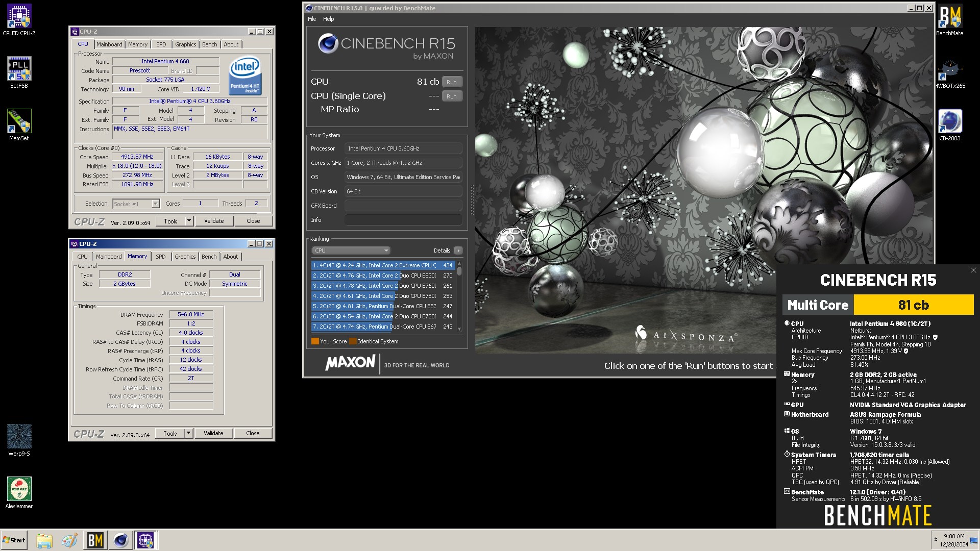Click the taskbar clock showing 9:00 AM

click(x=954, y=540)
